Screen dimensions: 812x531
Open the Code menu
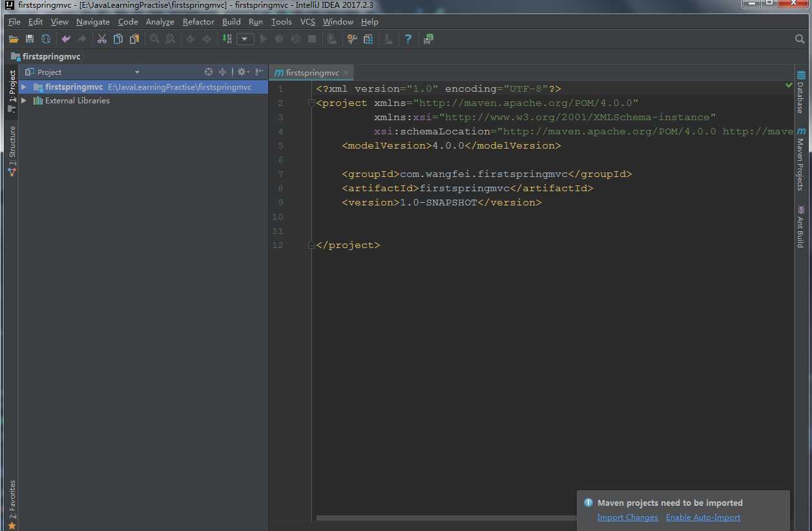(x=128, y=21)
